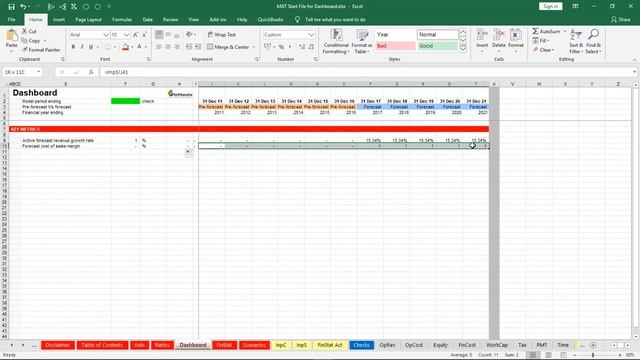The image size is (640, 360).
Task: Switch to the Formulas tab
Action: pos(122,20)
